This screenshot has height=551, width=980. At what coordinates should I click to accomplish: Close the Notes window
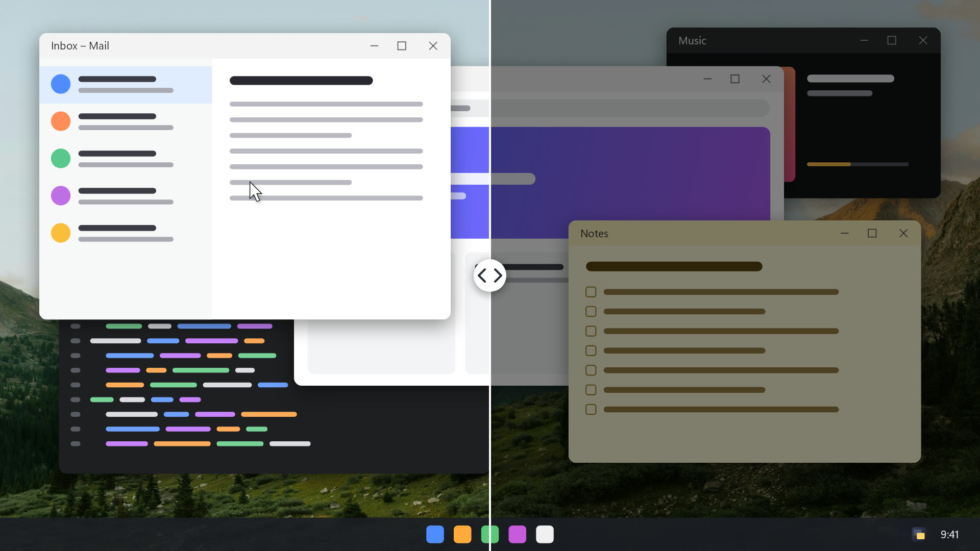tap(903, 233)
